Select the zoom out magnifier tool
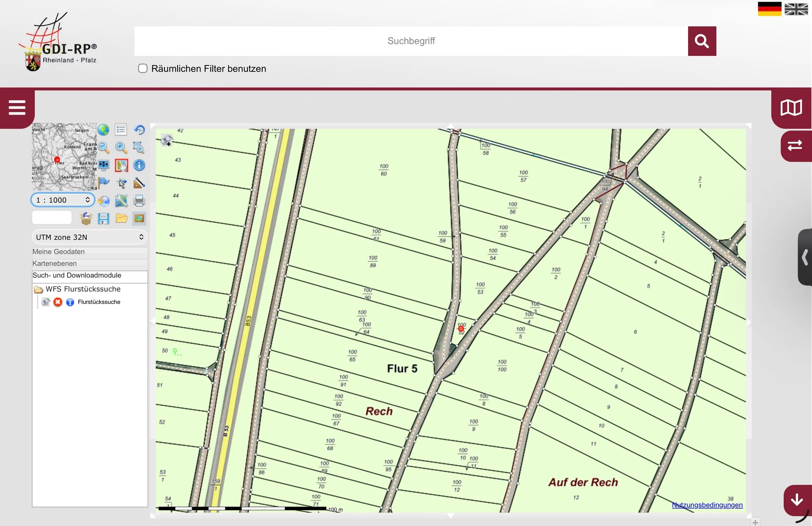812x526 pixels. click(x=104, y=148)
